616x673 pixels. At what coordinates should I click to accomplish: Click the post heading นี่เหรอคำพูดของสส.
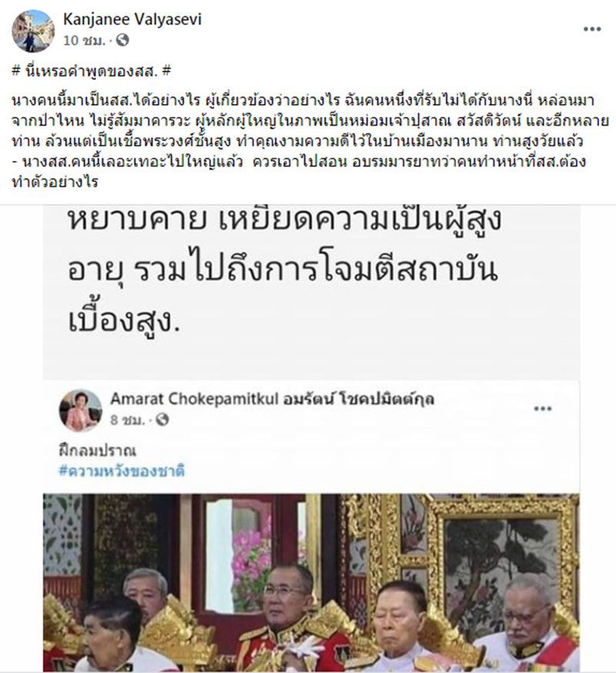pos(92,71)
